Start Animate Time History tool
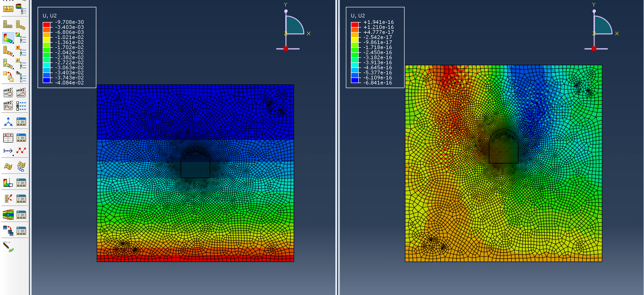The image size is (644, 295). 21,93
